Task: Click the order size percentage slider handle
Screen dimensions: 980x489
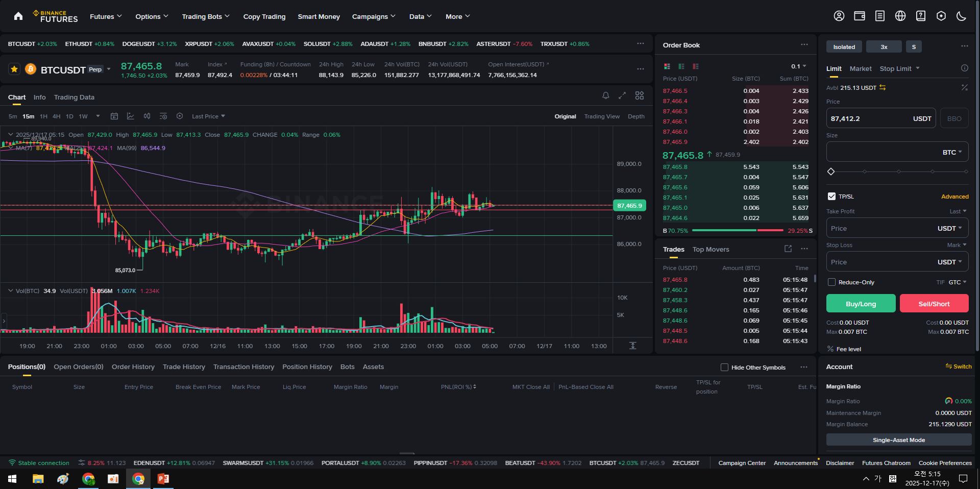Action: (x=831, y=172)
